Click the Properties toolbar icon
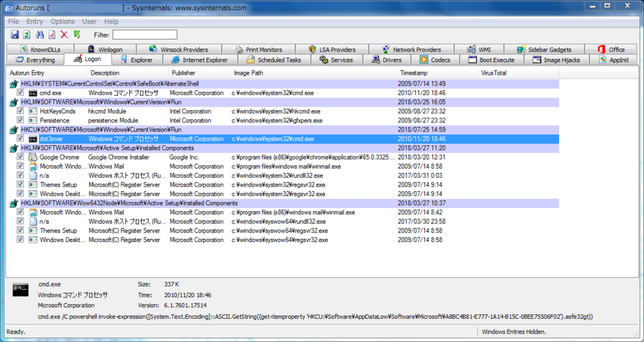 52,35
